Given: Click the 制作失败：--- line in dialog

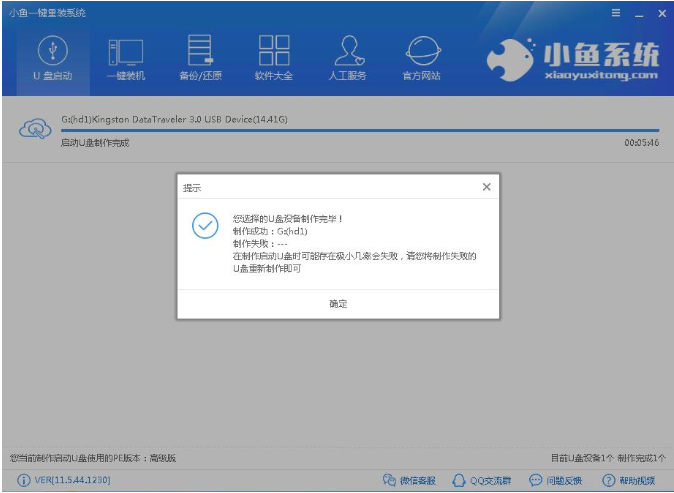Looking at the screenshot, I should coord(260,244).
